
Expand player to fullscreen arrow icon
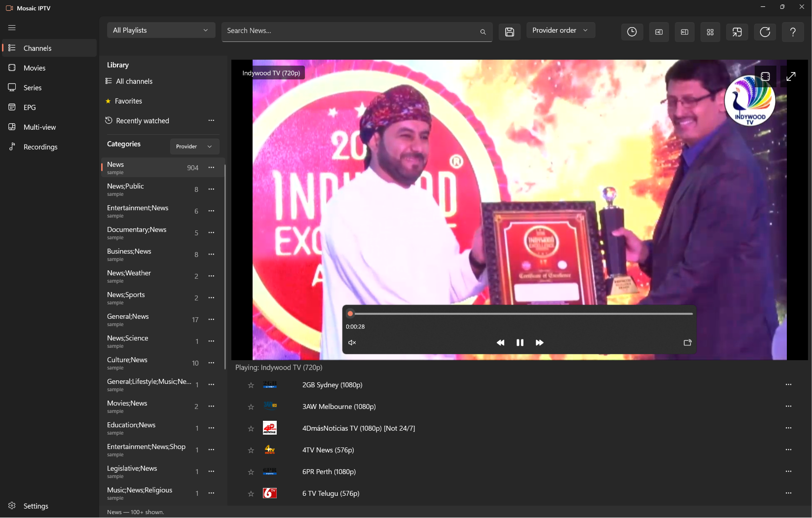coord(791,76)
